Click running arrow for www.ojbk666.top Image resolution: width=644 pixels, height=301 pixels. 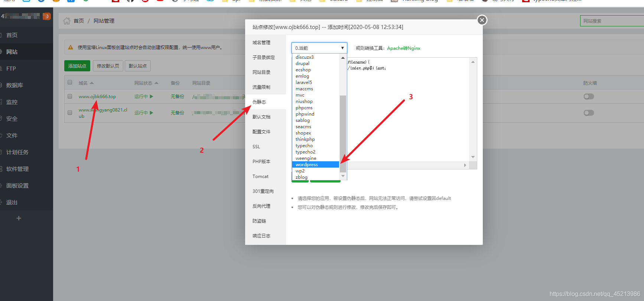[x=152, y=96]
